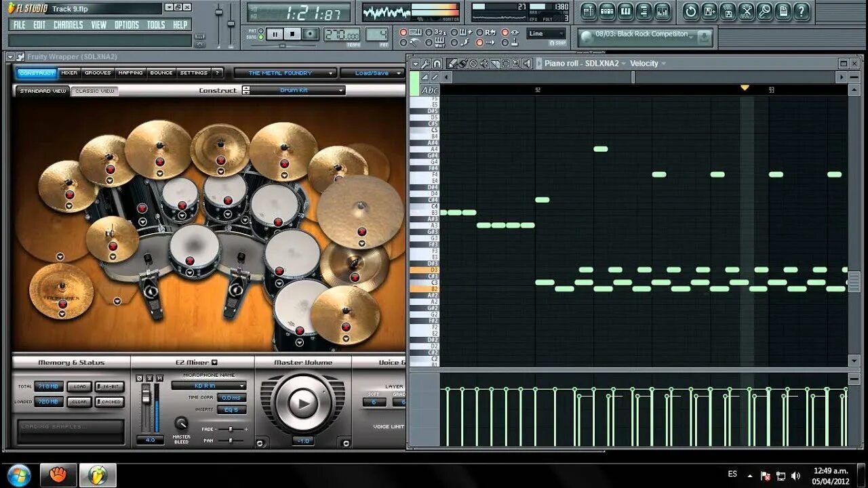Viewport: 868px width, 488px height.
Task: Click the LOAD samples button
Action: 79,386
